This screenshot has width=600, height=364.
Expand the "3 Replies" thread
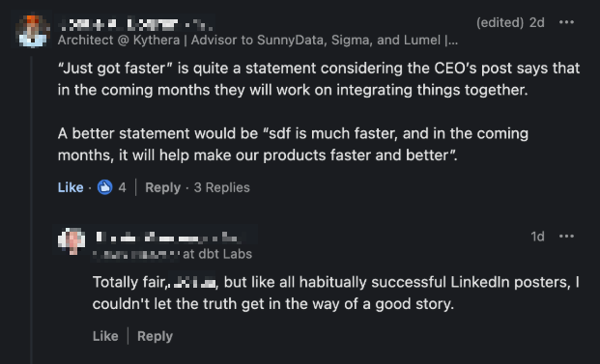(x=222, y=187)
